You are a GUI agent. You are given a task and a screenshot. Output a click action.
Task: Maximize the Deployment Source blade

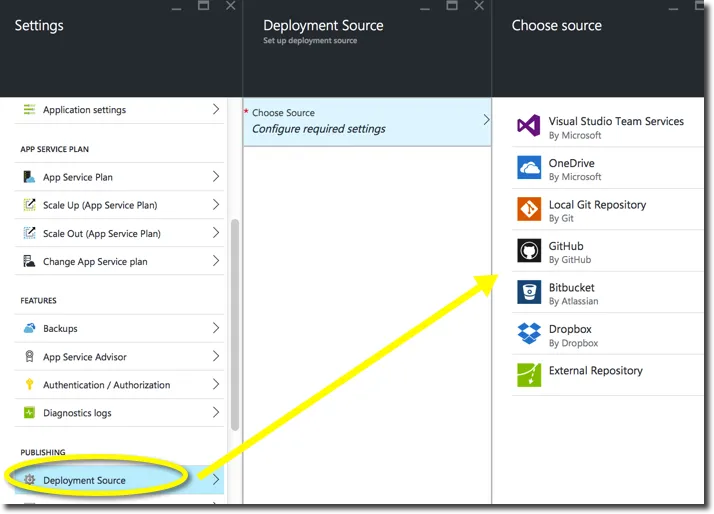(451, 6)
